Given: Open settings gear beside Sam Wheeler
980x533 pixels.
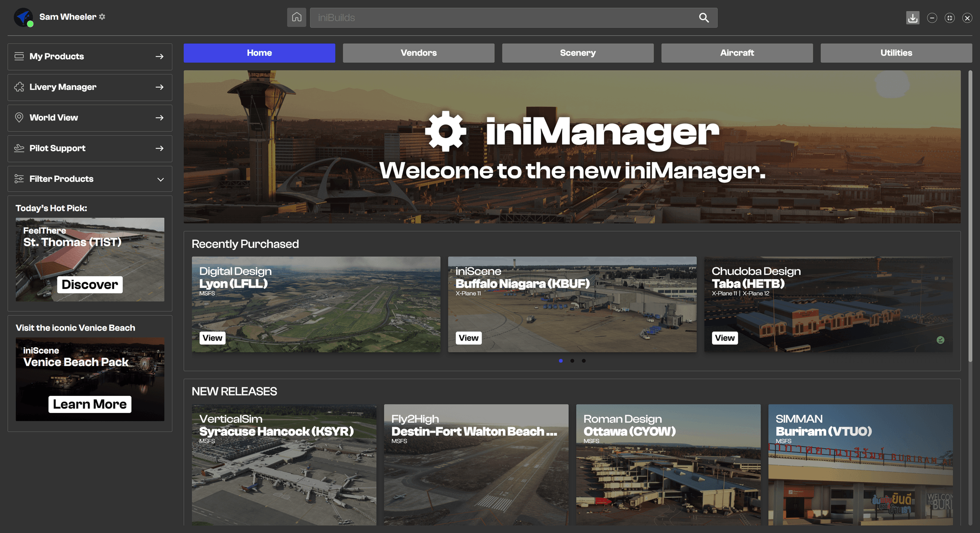Looking at the screenshot, I should (102, 16).
